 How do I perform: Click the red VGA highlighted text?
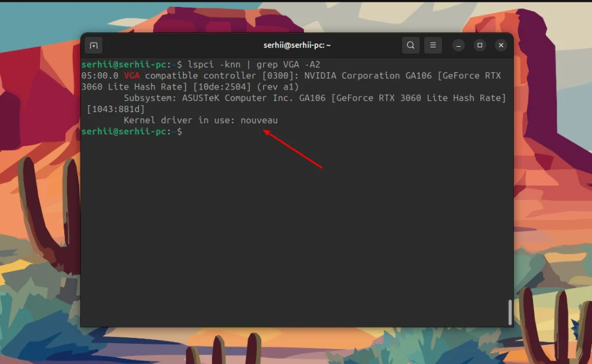click(x=132, y=76)
